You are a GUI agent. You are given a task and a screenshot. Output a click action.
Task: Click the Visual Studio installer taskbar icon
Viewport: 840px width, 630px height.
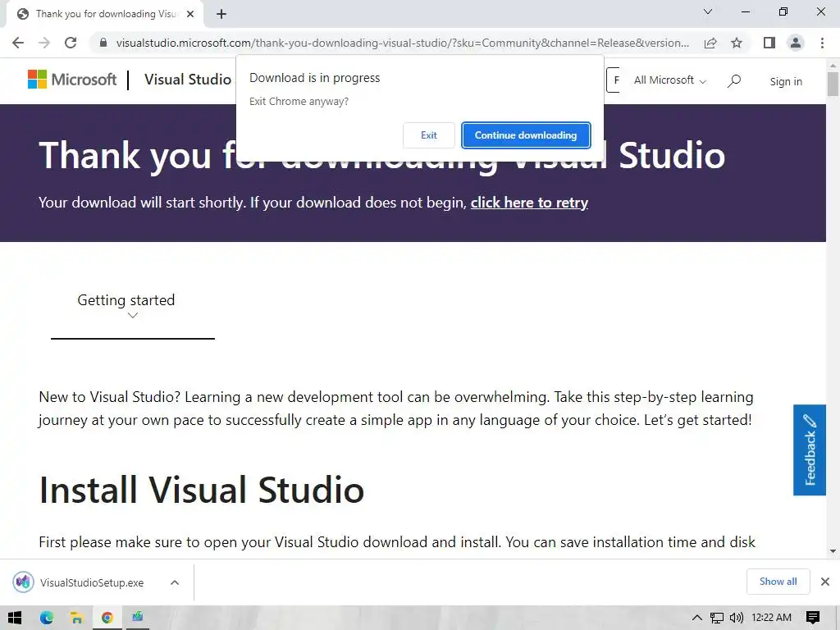tap(138, 618)
